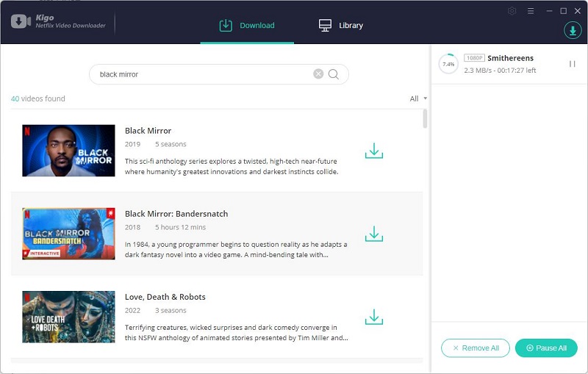The image size is (588, 374).
Task: Click the magnifying glass search icon
Action: coord(334,74)
